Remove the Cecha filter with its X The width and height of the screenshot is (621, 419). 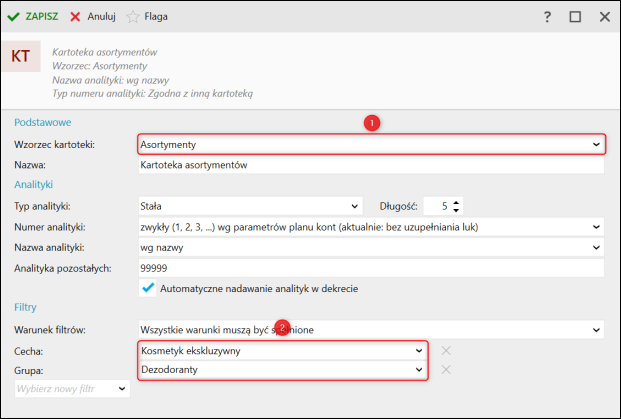tap(447, 351)
